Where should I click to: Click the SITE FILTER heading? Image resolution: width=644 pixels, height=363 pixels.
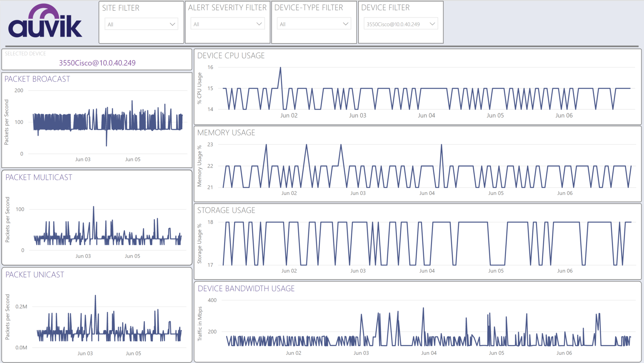[x=121, y=8]
